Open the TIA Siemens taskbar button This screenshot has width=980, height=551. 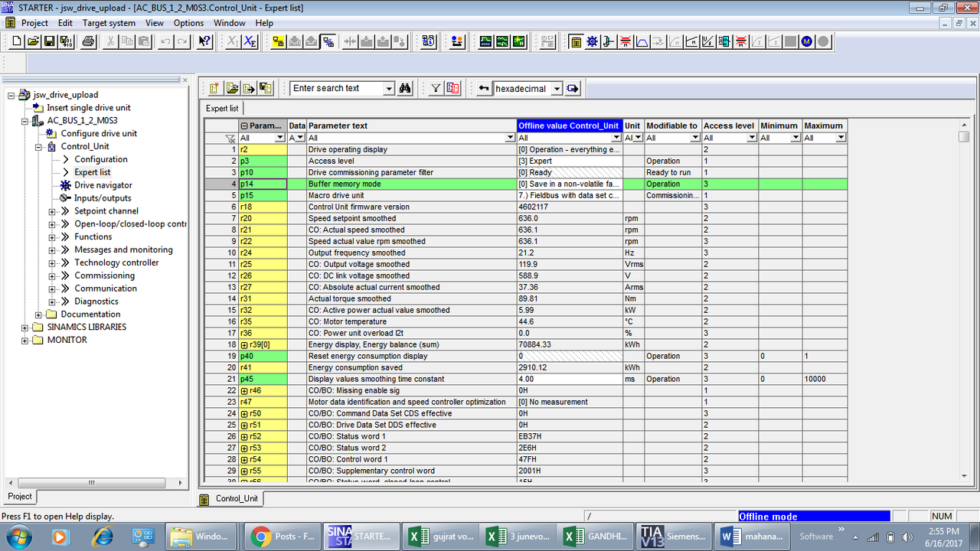click(x=674, y=536)
